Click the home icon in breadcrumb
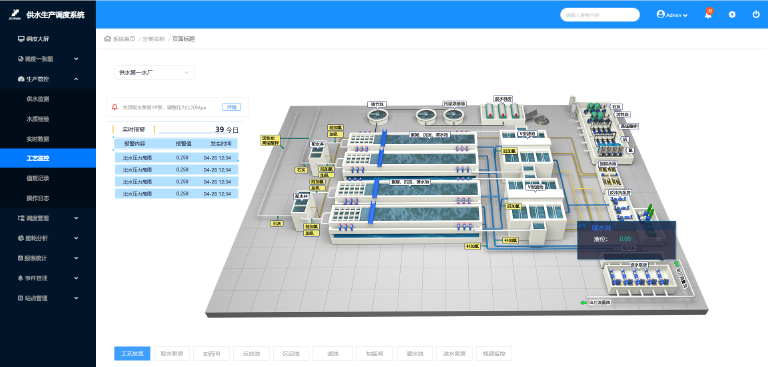The height and width of the screenshot is (367, 768). [107, 39]
